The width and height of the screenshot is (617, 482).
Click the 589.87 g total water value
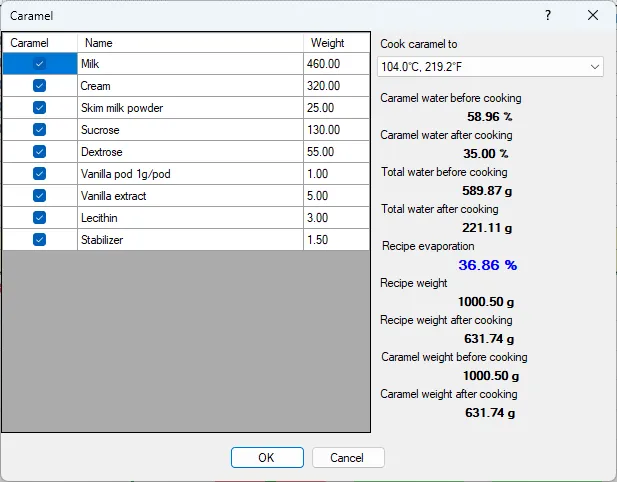pos(487,191)
